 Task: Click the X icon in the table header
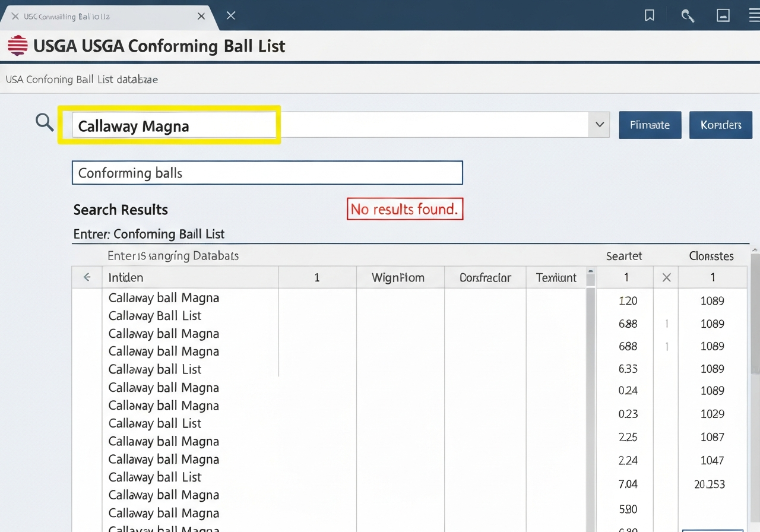click(666, 277)
